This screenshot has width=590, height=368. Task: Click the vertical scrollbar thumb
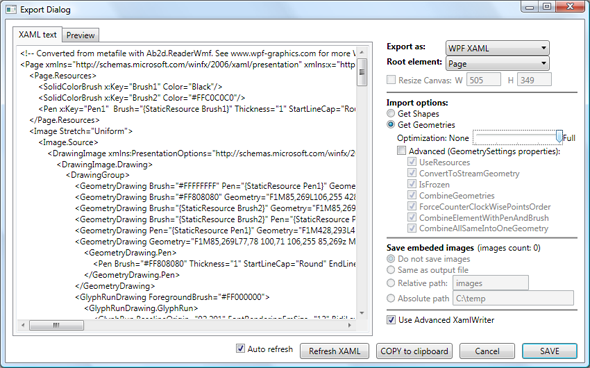pyautogui.click(x=362, y=72)
